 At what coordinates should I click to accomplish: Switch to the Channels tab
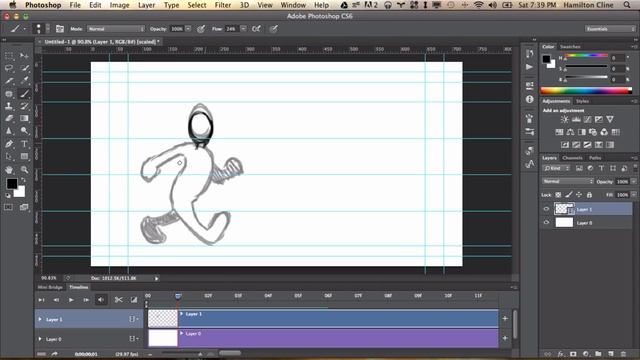572,158
